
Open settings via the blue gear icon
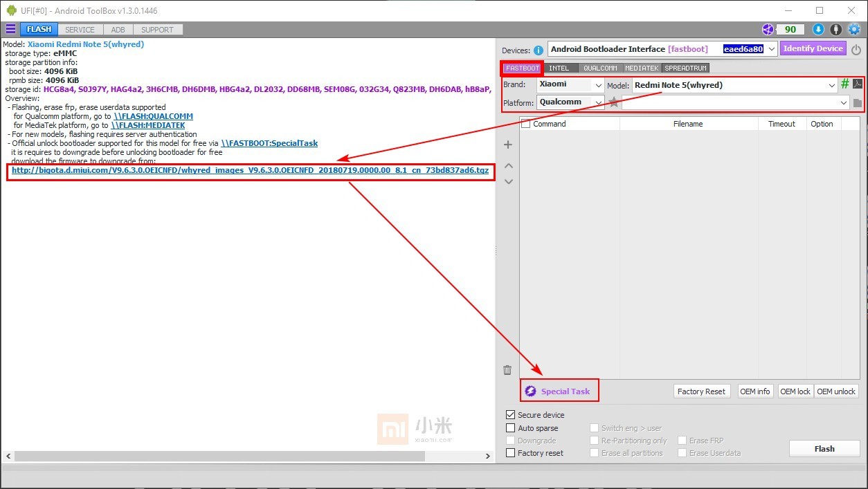[x=854, y=29]
